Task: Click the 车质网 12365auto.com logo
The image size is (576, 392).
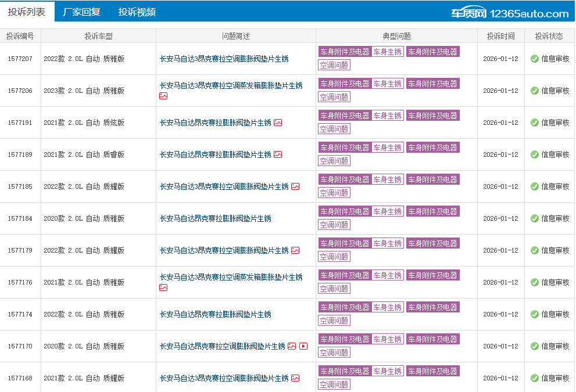Action: (510, 13)
